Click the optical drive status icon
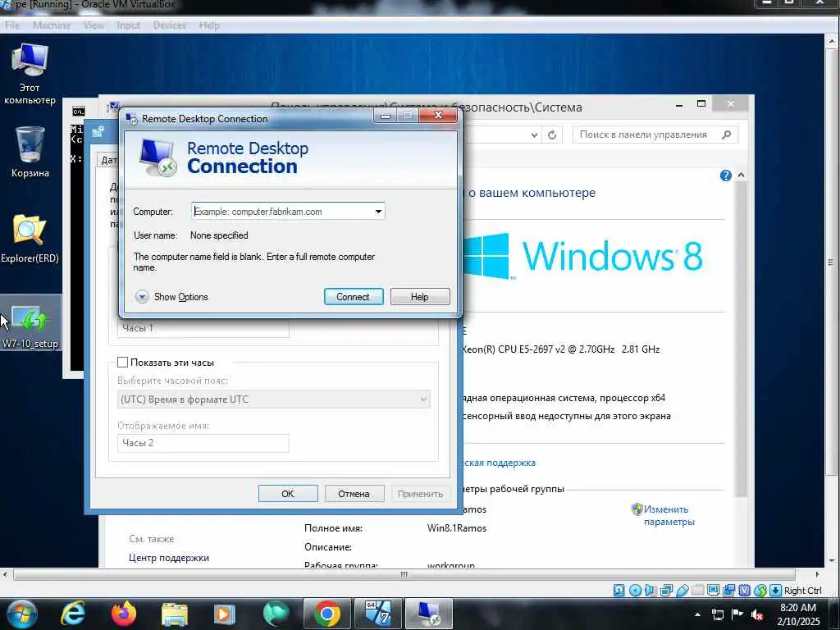The image size is (840, 630). click(636, 591)
